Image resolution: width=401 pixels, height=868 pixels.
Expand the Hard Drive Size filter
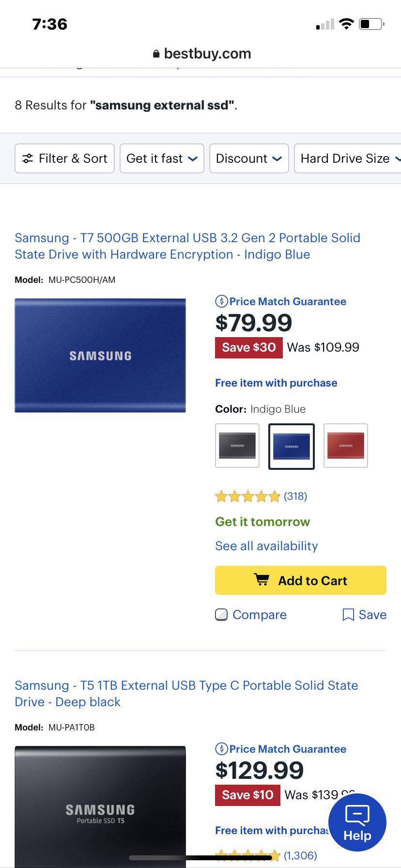coord(348,158)
